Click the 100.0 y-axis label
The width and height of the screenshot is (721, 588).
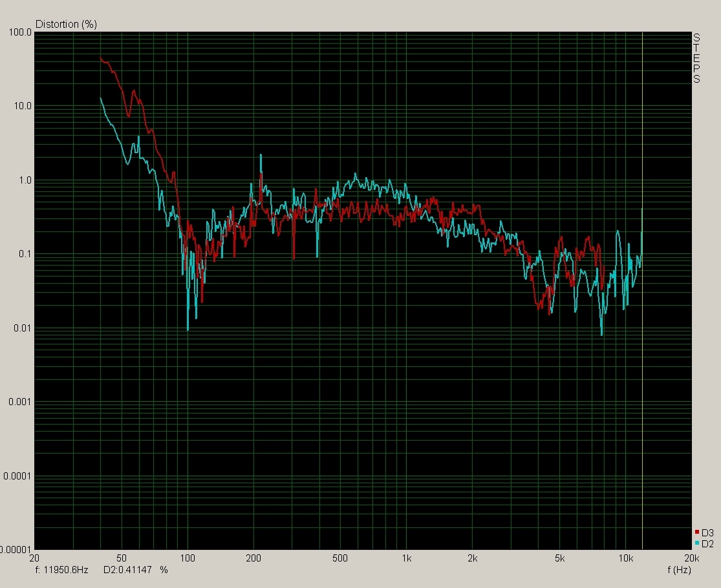tap(20, 32)
